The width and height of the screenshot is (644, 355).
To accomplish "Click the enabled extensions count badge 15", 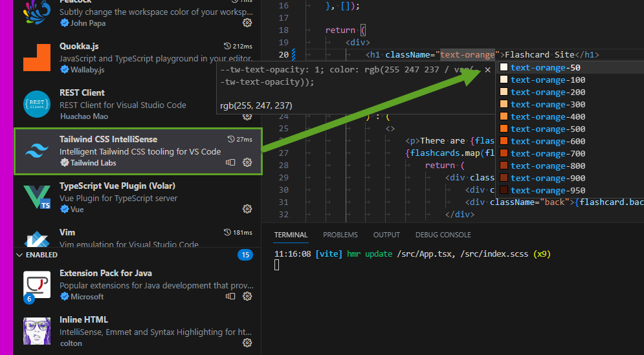I will [x=245, y=255].
